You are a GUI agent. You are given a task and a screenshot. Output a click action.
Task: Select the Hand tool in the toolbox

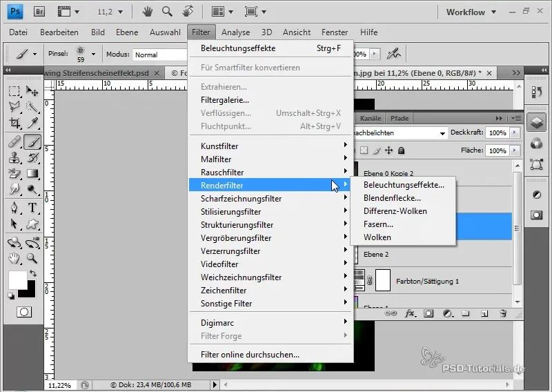point(14,259)
